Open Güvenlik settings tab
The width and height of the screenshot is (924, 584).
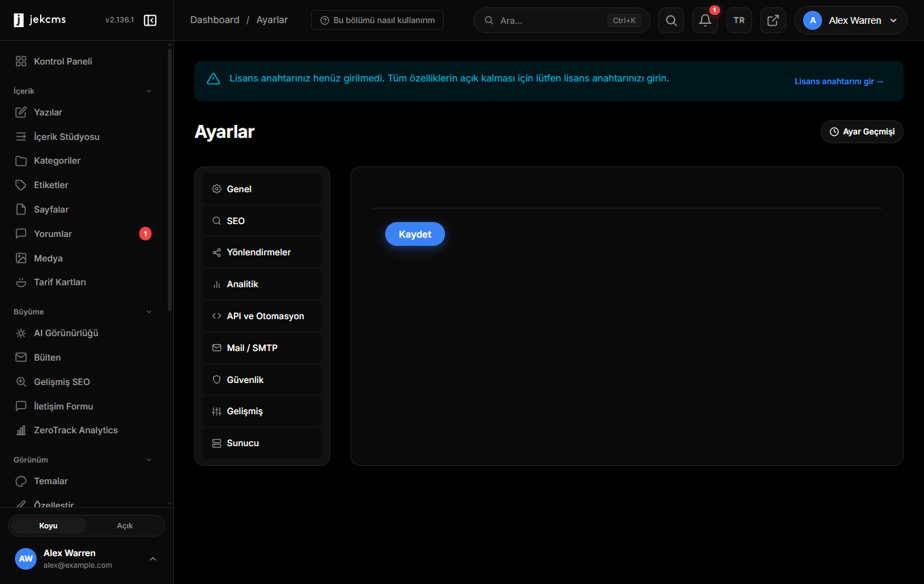[x=262, y=380]
